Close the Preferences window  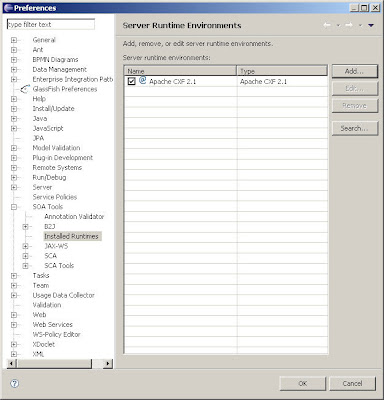click(375, 8)
